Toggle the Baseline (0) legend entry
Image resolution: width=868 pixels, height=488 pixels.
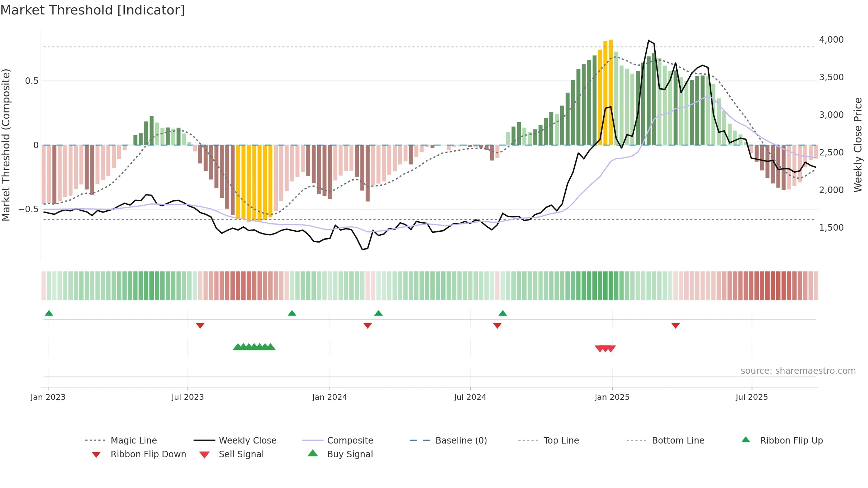[448, 440]
